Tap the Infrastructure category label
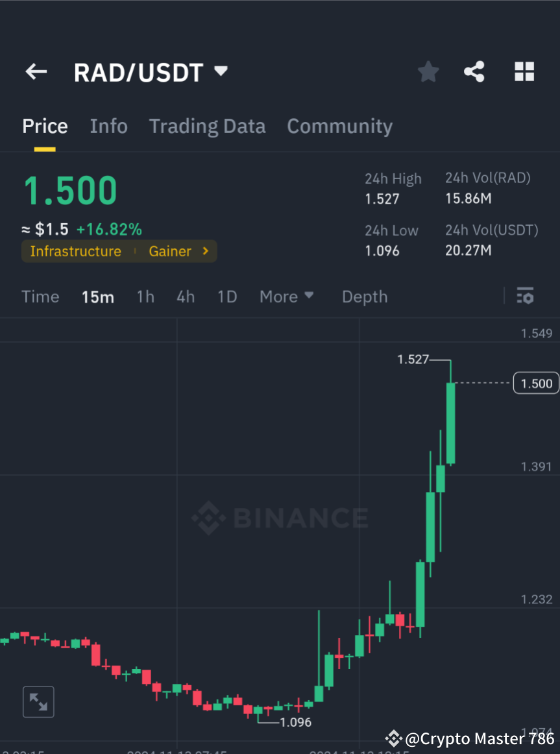 coord(75,251)
